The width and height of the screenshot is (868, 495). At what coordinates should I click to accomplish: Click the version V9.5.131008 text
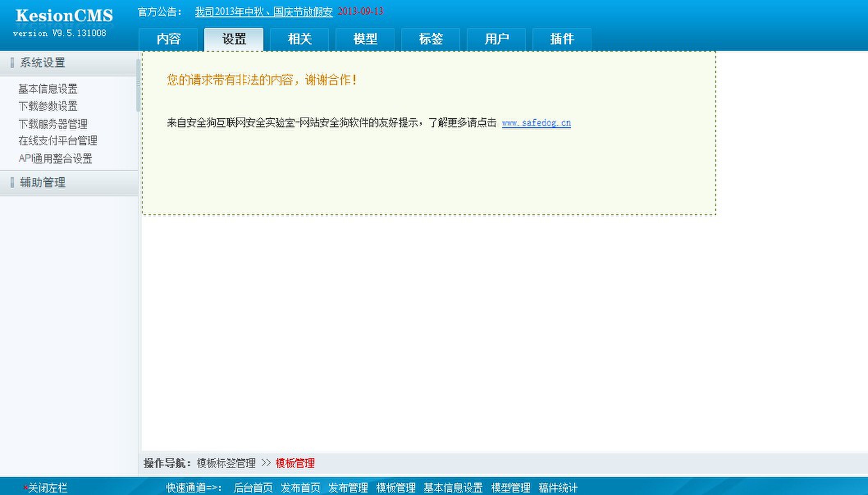click(59, 33)
